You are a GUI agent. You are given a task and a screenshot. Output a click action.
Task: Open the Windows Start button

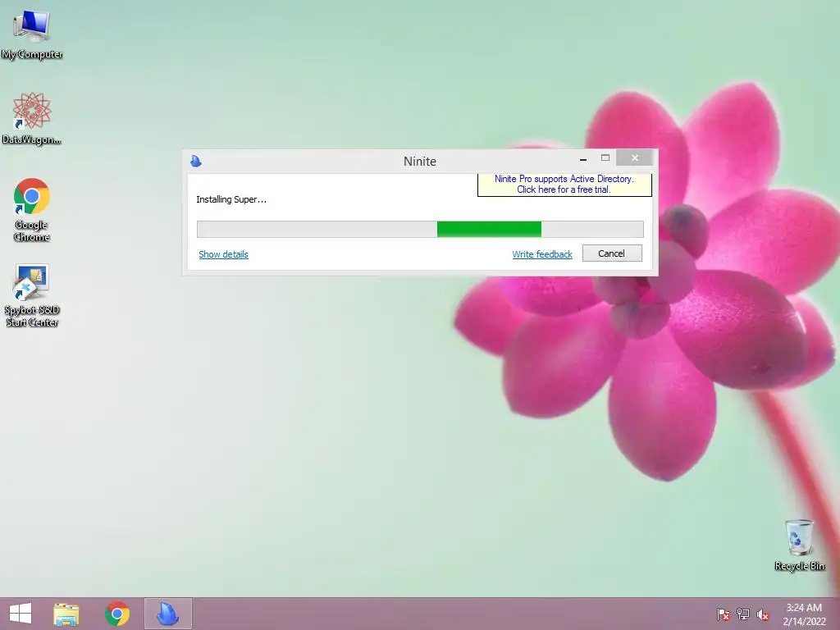point(21,614)
